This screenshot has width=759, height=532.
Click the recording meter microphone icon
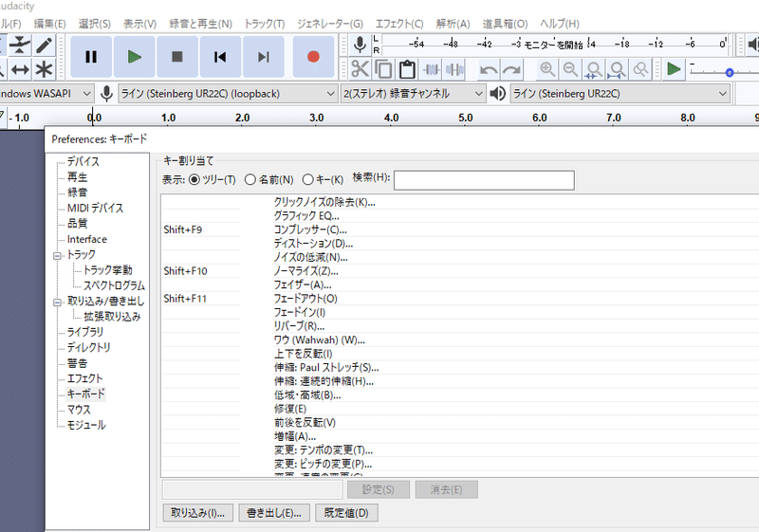pos(360,45)
